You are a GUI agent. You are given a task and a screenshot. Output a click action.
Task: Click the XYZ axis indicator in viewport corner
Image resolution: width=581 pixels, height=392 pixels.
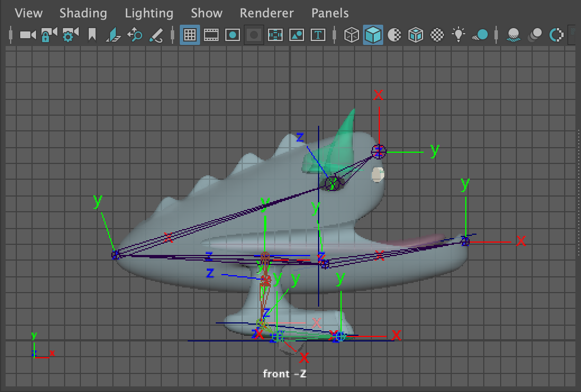[42, 345]
